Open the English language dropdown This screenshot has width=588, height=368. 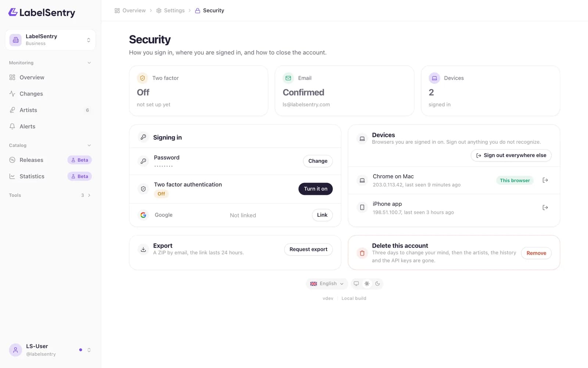pos(327,284)
